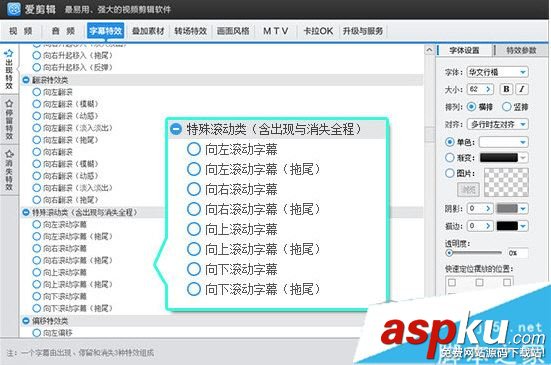Tick the middle quick-position checkbox
The width and height of the screenshot is (551, 365).
point(479,282)
